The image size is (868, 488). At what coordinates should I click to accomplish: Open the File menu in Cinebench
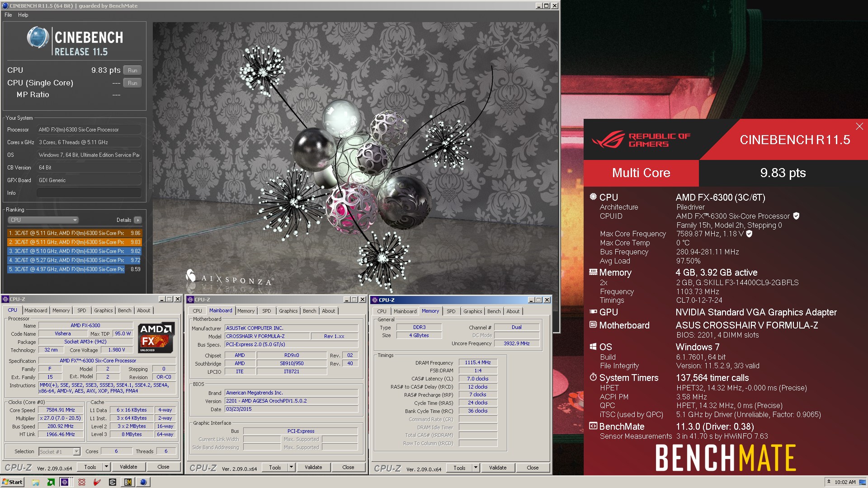tap(8, 15)
